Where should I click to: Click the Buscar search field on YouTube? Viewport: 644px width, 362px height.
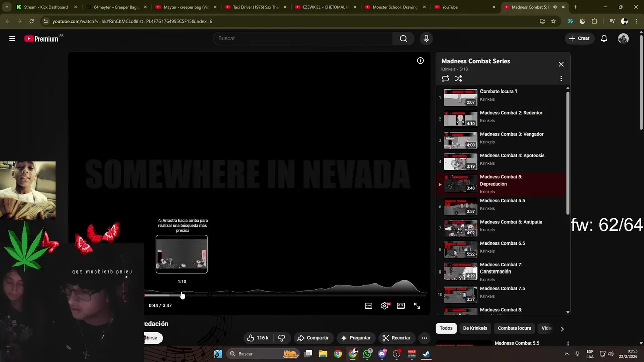pos(303,39)
